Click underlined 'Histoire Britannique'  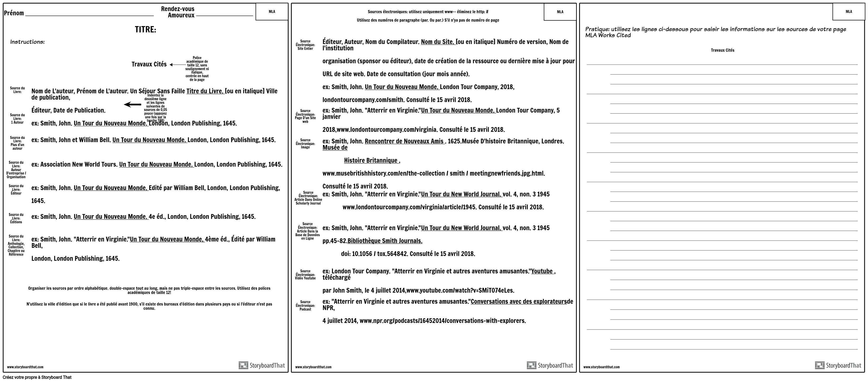[371, 161]
